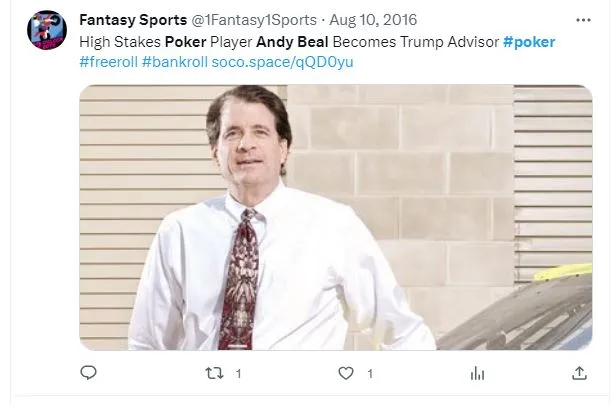
Task: Open the three-dot more options menu
Action: click(583, 20)
